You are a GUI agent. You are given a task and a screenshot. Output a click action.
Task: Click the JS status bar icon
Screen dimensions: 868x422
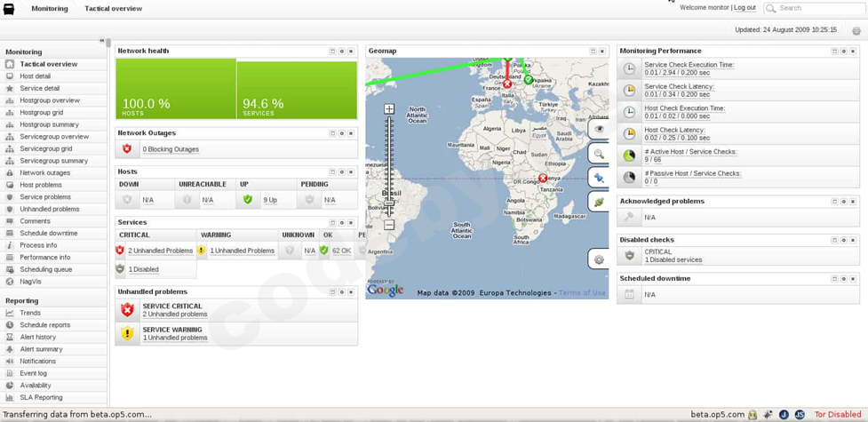click(x=800, y=414)
